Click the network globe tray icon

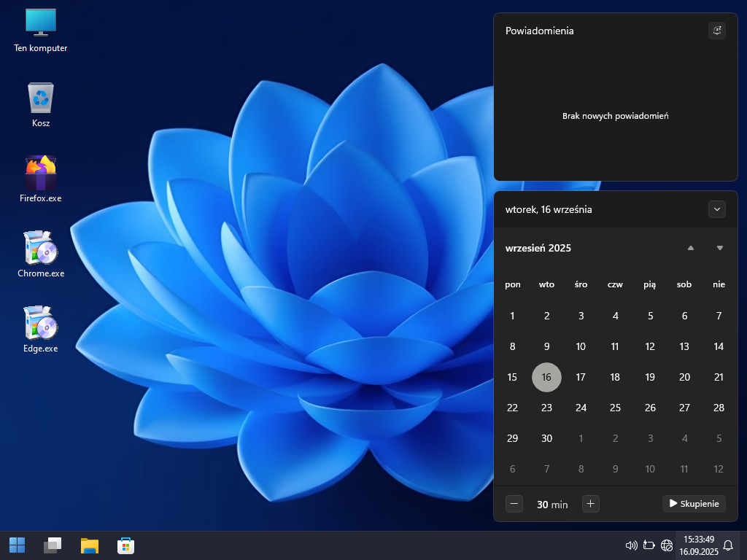coord(667,545)
